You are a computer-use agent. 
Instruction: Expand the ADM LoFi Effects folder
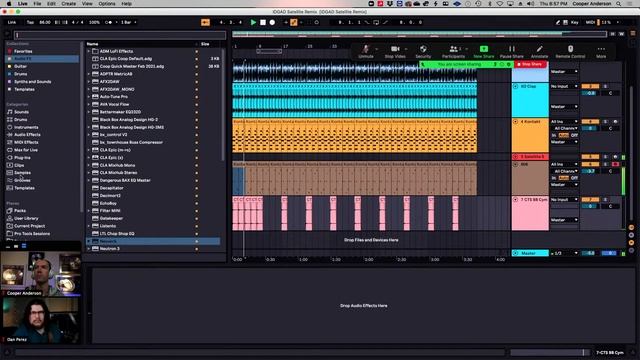[89, 51]
